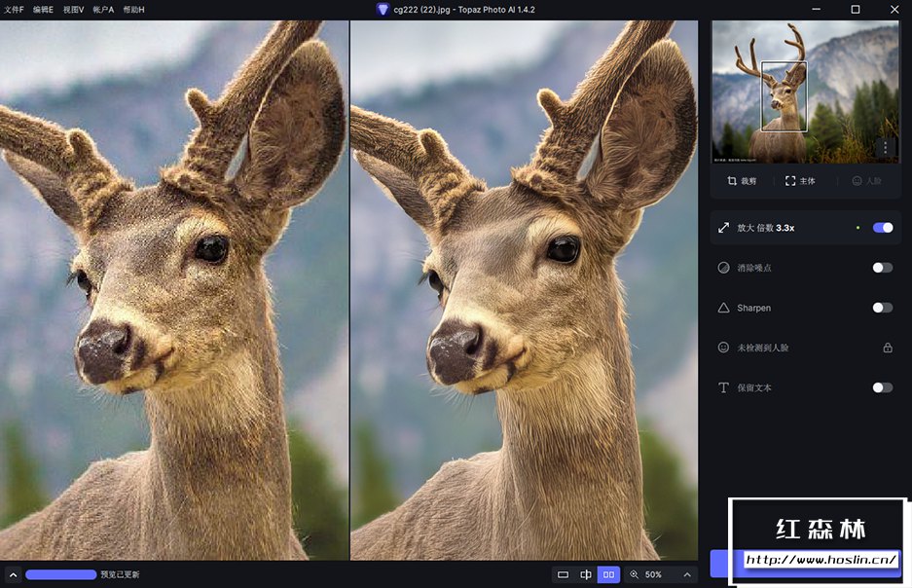Toggle the Sharpen switch
Screen dimensions: 912x588
pyautogui.click(x=883, y=308)
